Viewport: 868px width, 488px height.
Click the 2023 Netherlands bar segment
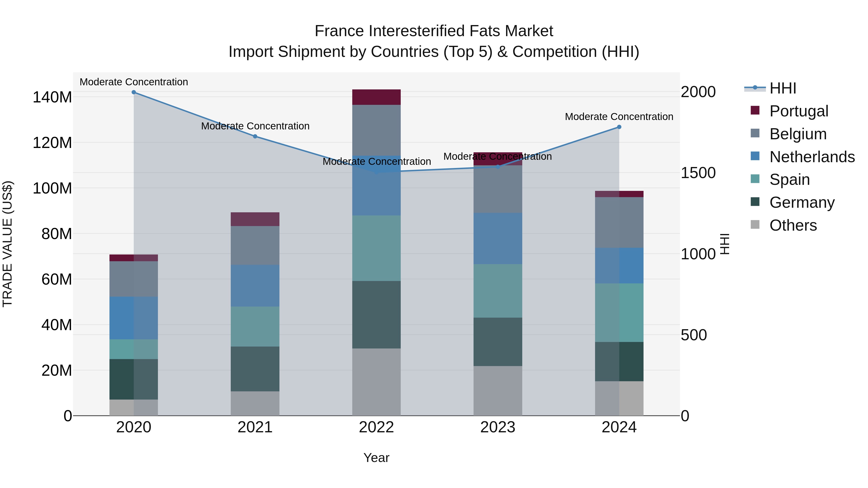coord(498,239)
